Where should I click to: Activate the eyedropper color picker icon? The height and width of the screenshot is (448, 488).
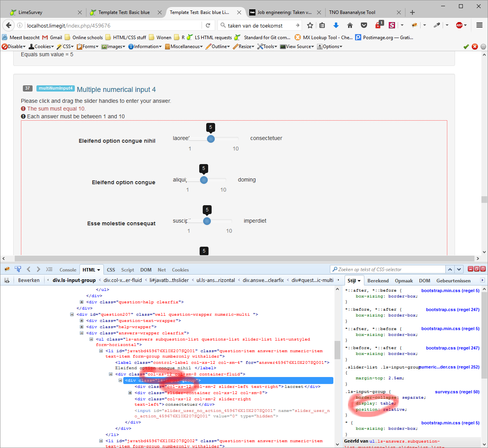(x=437, y=25)
